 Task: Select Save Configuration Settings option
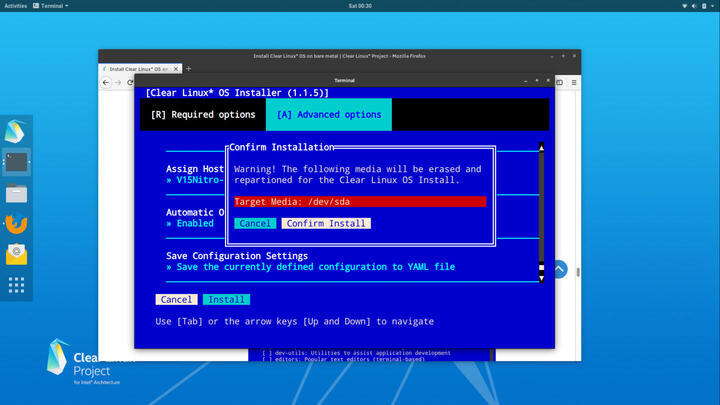pyautogui.click(x=237, y=256)
